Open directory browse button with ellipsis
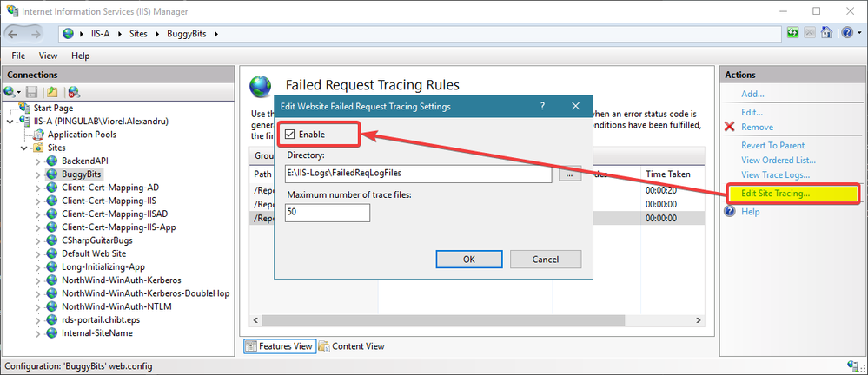Screen dimensions: 868x375 click(570, 174)
